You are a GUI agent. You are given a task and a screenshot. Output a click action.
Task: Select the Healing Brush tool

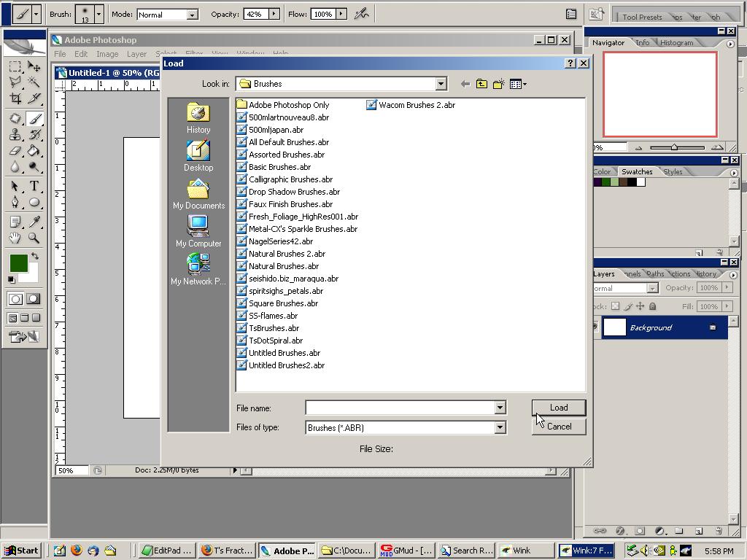[x=13, y=117]
